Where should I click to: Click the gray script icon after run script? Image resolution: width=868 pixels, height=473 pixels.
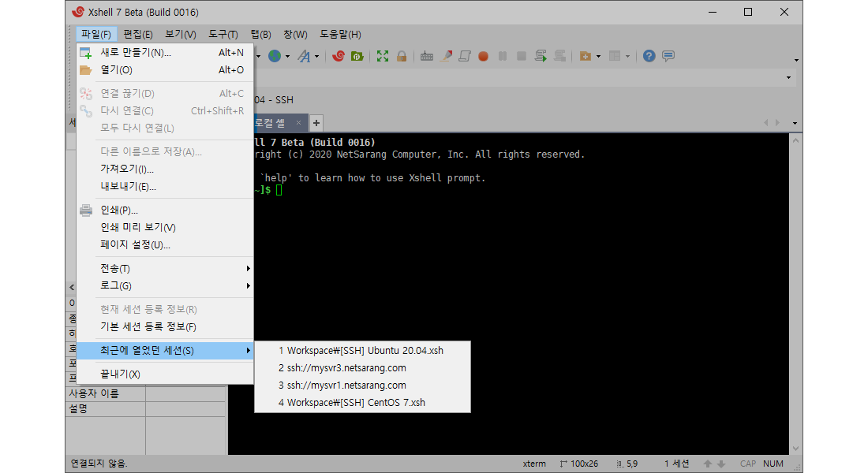click(559, 56)
